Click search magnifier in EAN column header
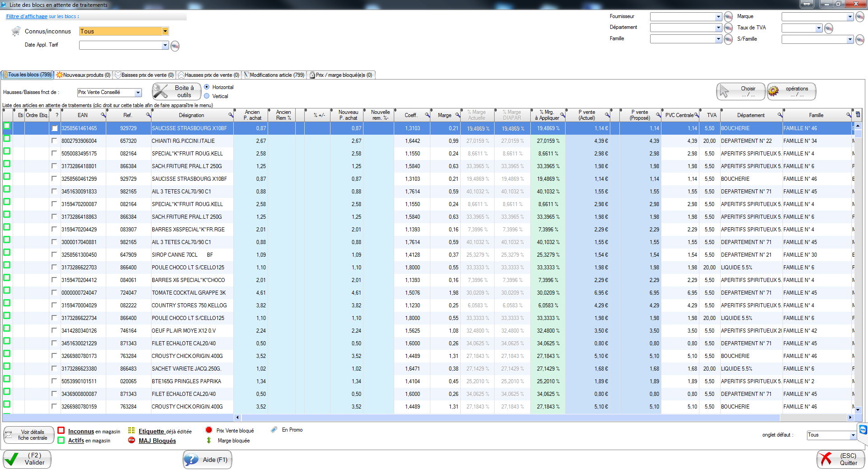The image size is (868, 470). coord(103,115)
